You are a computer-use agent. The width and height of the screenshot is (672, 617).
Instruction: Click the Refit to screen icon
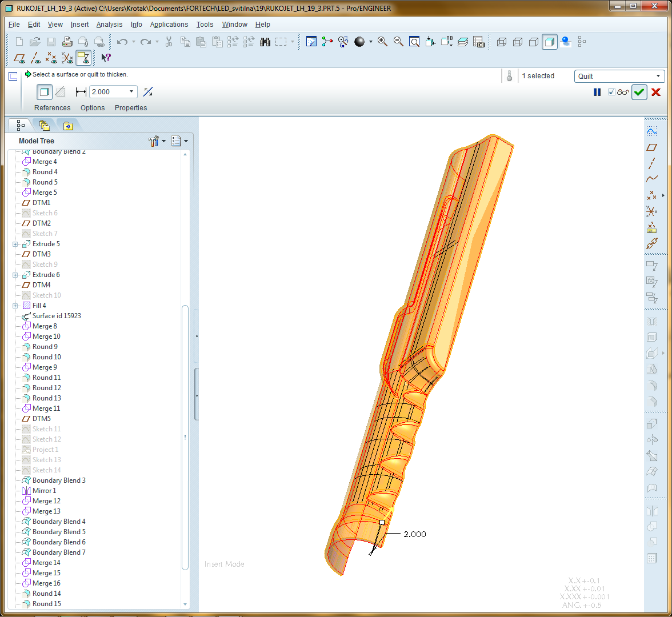(414, 42)
